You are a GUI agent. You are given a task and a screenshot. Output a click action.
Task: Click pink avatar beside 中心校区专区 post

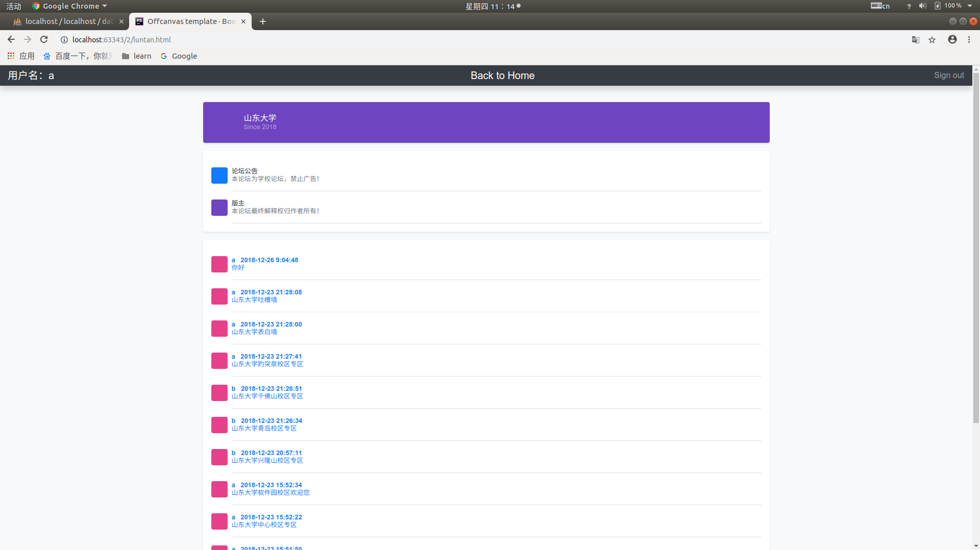coord(219,521)
